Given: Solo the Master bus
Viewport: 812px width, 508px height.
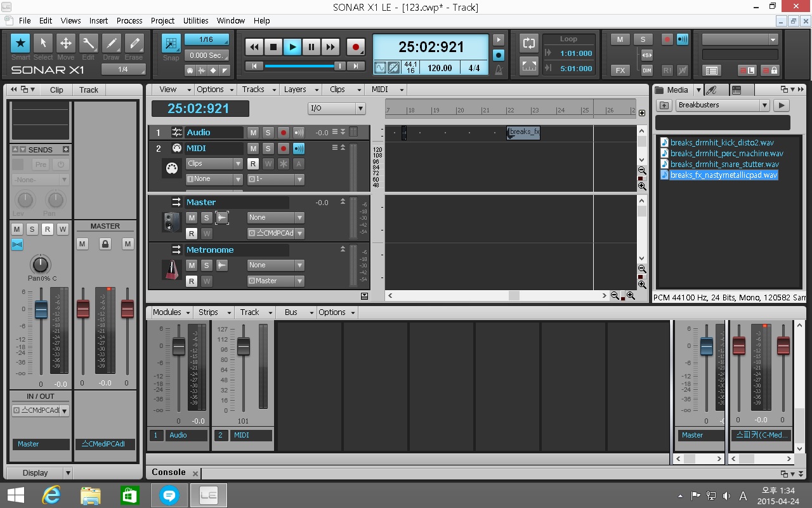Looking at the screenshot, I should pyautogui.click(x=206, y=218).
